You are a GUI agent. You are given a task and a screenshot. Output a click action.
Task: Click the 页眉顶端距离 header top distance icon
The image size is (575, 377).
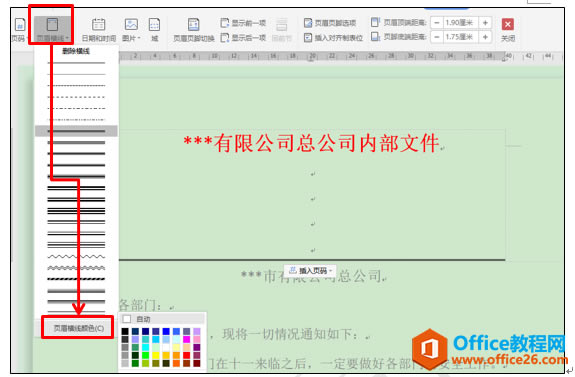tap(375, 22)
